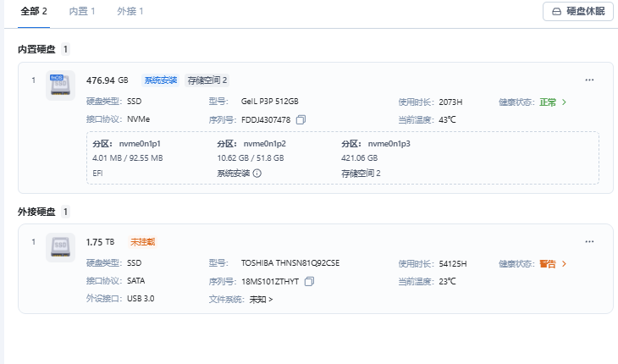
Task: Open more options for 476.94 GB disk
Action: point(589,80)
